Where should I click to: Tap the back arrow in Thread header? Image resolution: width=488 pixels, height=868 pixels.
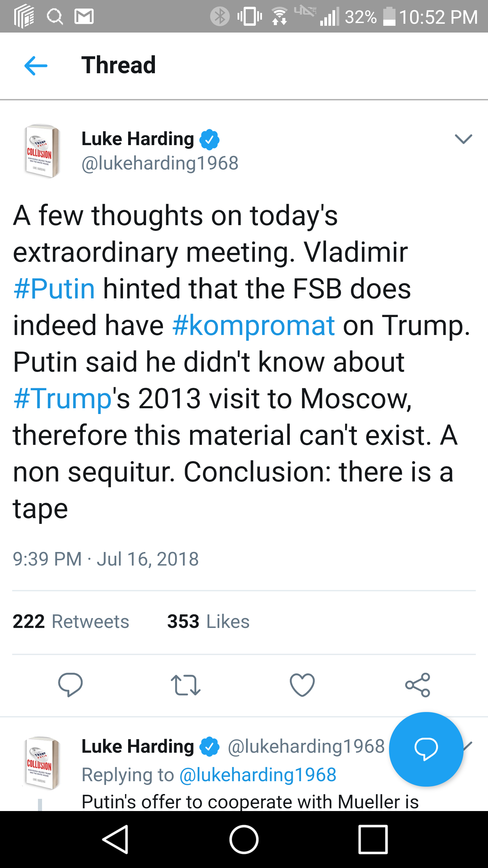pyautogui.click(x=36, y=65)
